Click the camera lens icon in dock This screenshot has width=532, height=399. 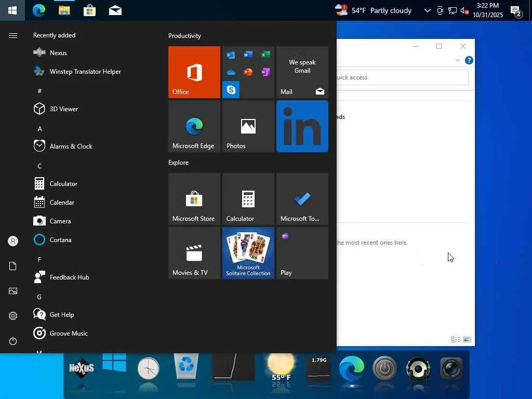pos(451,368)
